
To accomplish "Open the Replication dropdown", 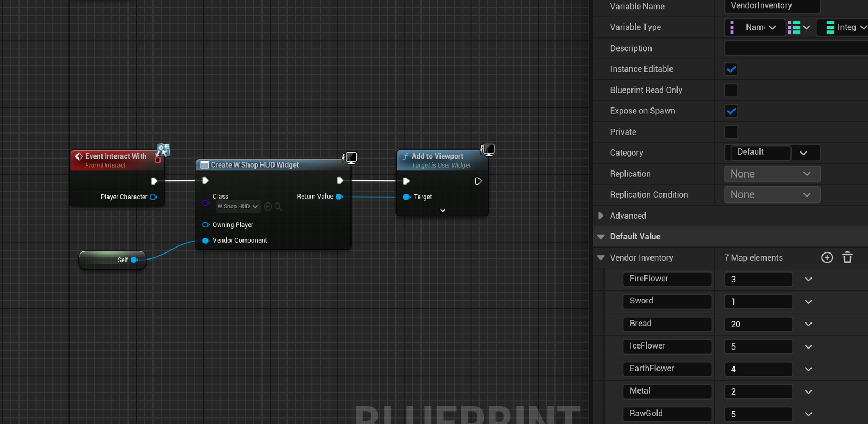I will [x=771, y=174].
